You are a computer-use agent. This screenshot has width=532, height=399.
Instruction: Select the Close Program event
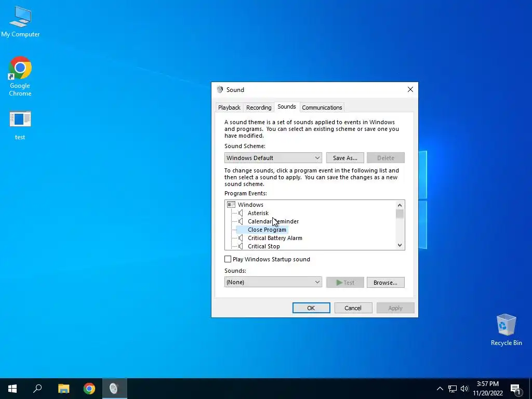click(x=267, y=230)
